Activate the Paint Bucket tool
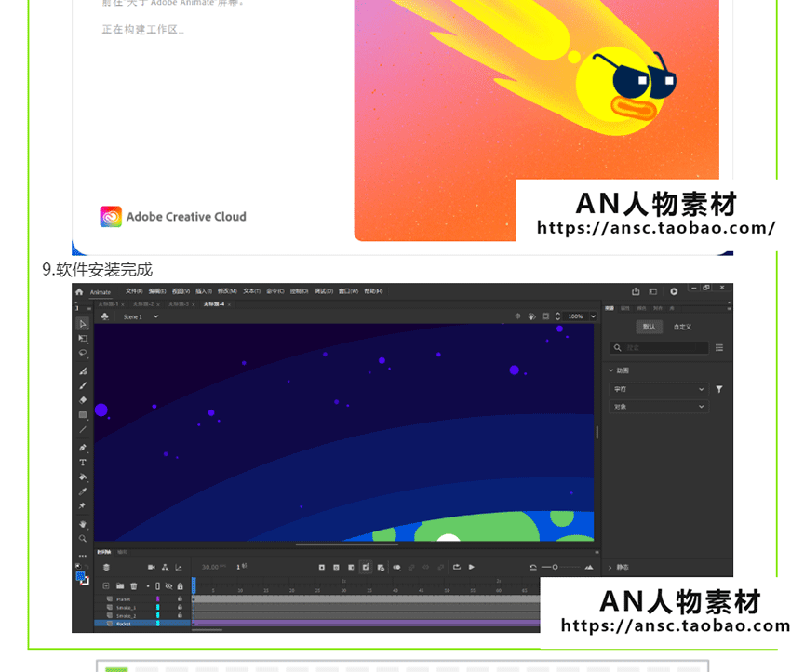Screen dimensions: 791x672 click(x=83, y=477)
